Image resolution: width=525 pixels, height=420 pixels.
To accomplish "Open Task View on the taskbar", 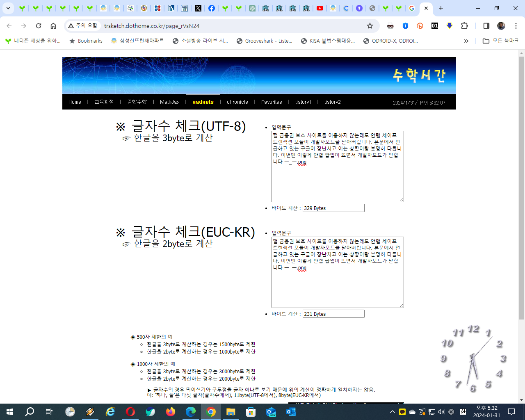I will tap(49, 412).
